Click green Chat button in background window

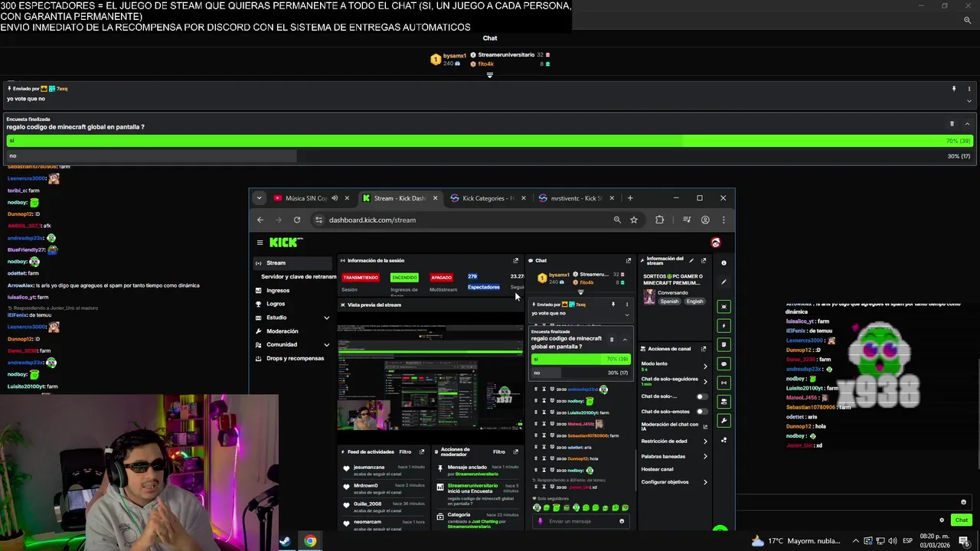tap(962, 520)
